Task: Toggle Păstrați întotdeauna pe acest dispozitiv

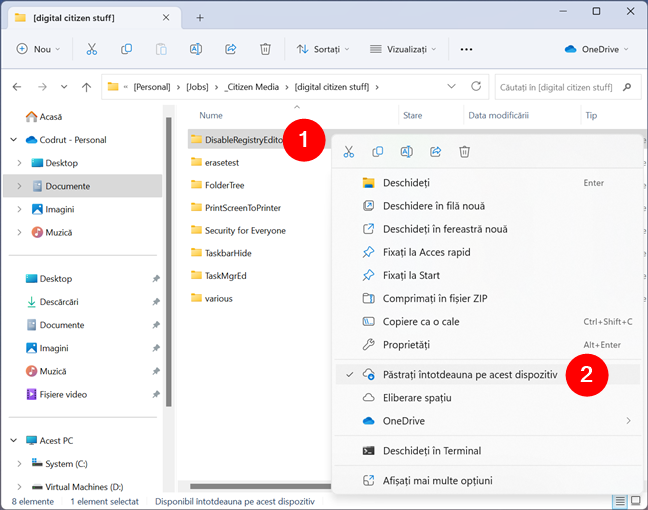Action: [488, 374]
